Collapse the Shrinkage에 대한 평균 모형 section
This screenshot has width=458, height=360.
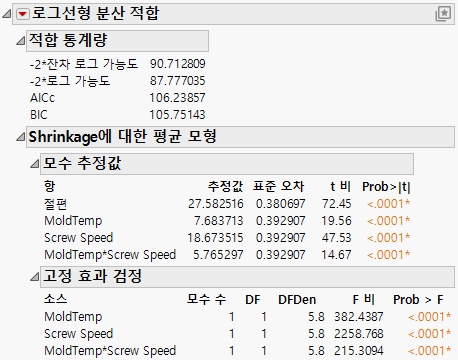(x=21, y=137)
